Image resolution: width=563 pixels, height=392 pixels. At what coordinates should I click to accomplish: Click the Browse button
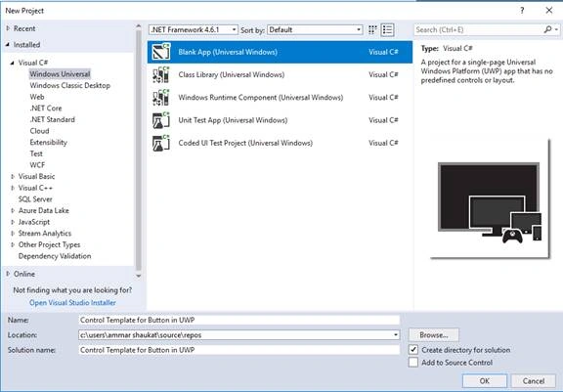coord(434,335)
